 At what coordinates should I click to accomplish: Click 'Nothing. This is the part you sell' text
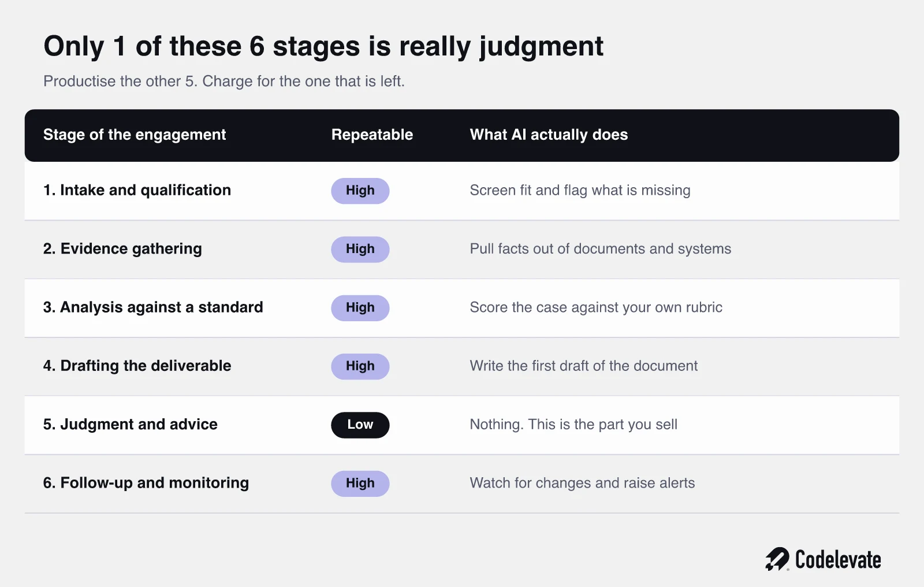[x=573, y=425]
